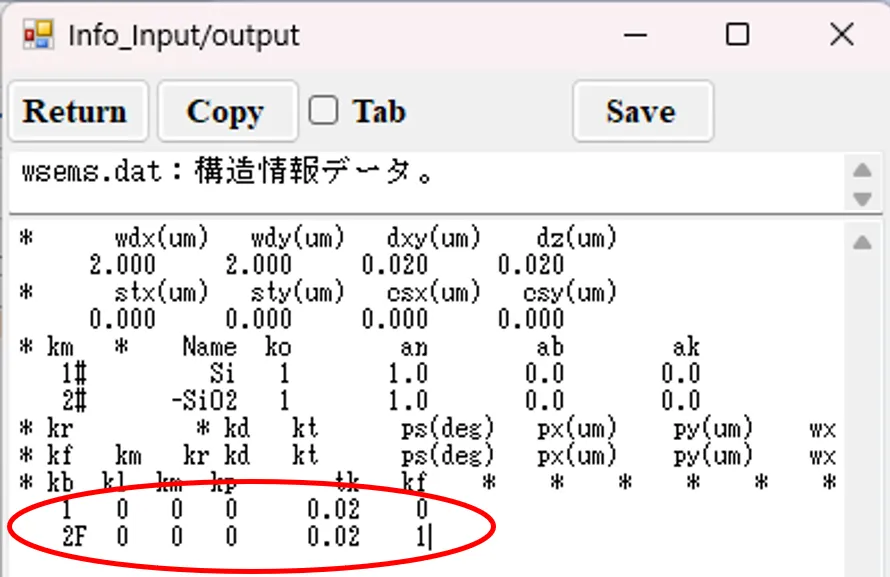Click the py(um) header in kf line

pyautogui.click(x=713, y=456)
